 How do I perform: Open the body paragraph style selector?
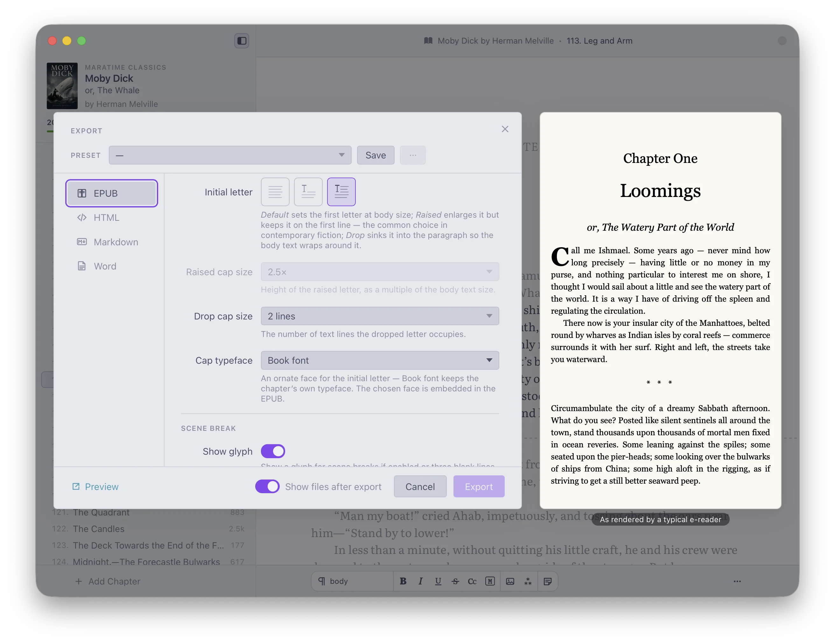pyautogui.click(x=352, y=581)
